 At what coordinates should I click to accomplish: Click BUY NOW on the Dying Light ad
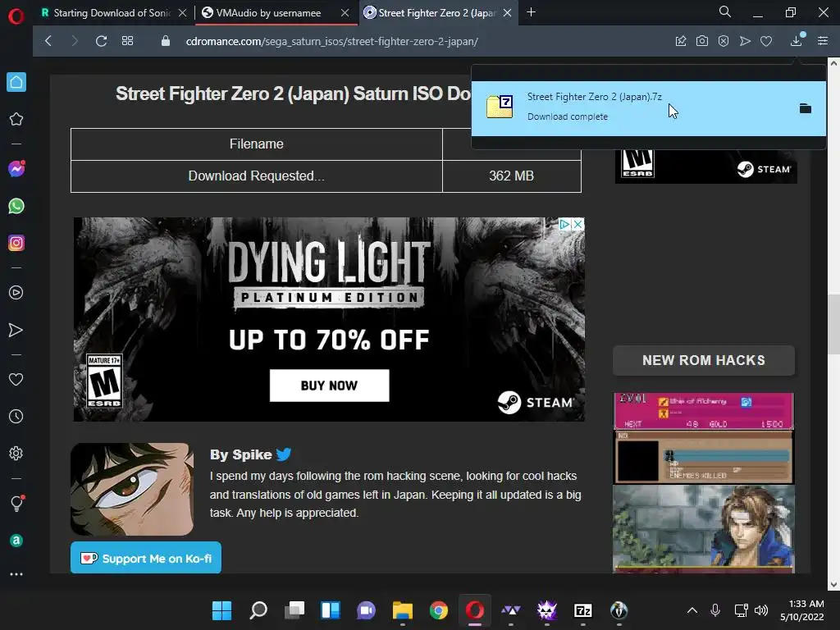coord(329,386)
